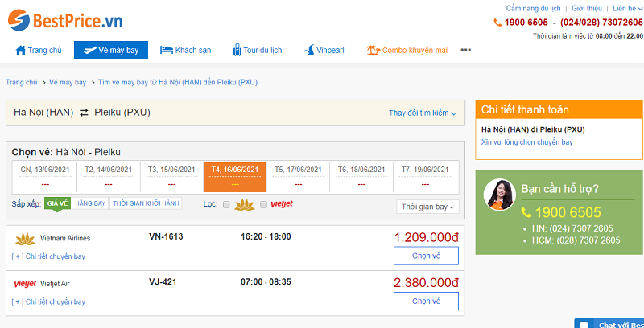Viewport: 644px width, 328px height.
Task: Click Vé máy bay in the breadcrumb
Action: 68,83
